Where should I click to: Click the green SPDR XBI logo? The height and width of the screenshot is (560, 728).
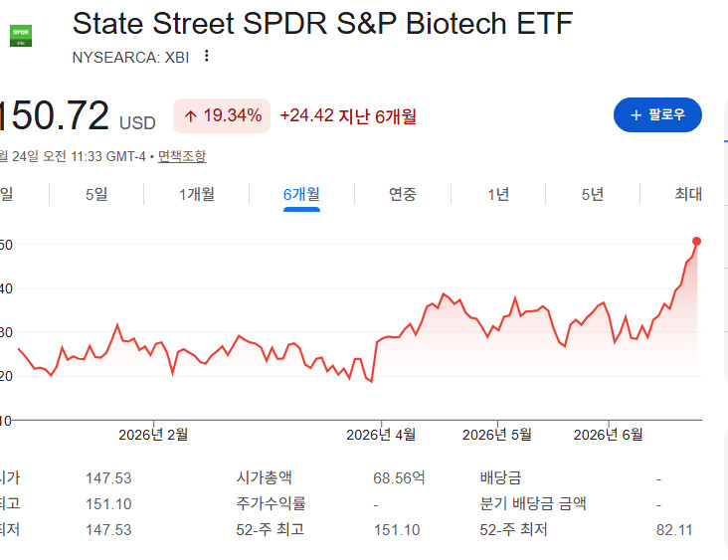tap(21, 36)
